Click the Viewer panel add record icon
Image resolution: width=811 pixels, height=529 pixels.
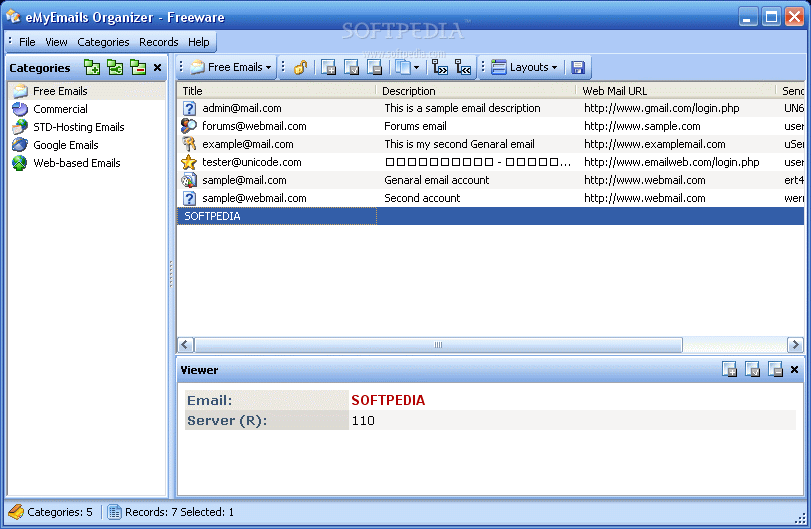coord(729,369)
